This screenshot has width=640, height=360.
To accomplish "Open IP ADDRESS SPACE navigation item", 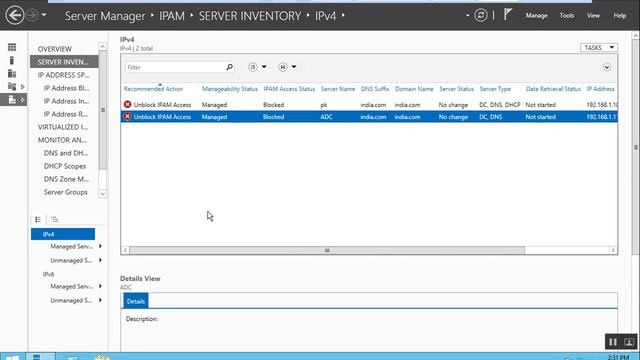I will [64, 75].
